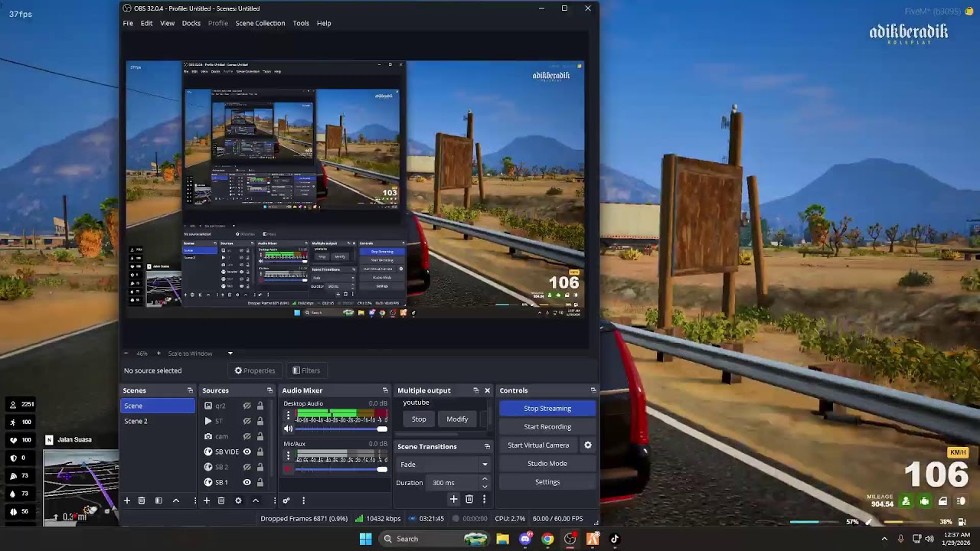Screen dimensions: 980x551
Task: Click the Duration 300 ms field
Action: (x=453, y=483)
